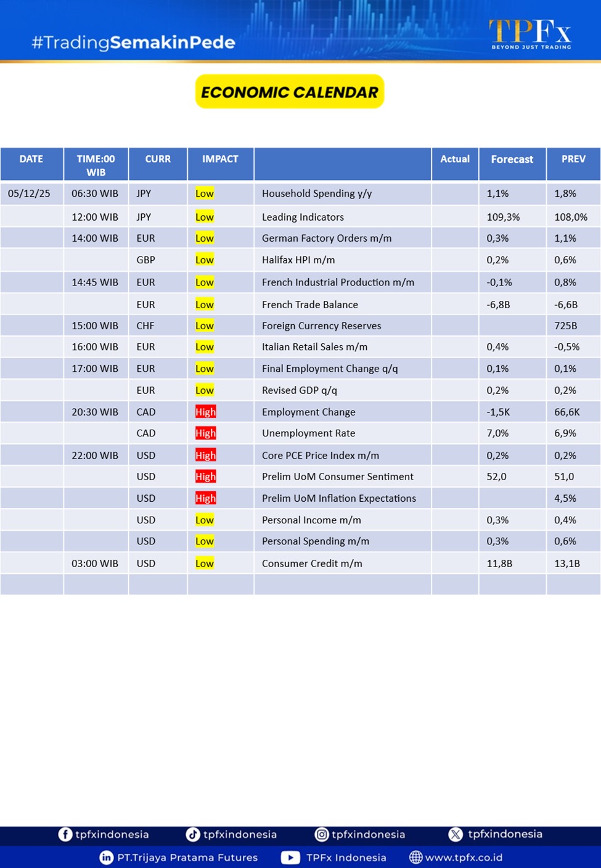The width and height of the screenshot is (601, 868).
Task: Click the Instagram icon in footer
Action: pyautogui.click(x=322, y=834)
